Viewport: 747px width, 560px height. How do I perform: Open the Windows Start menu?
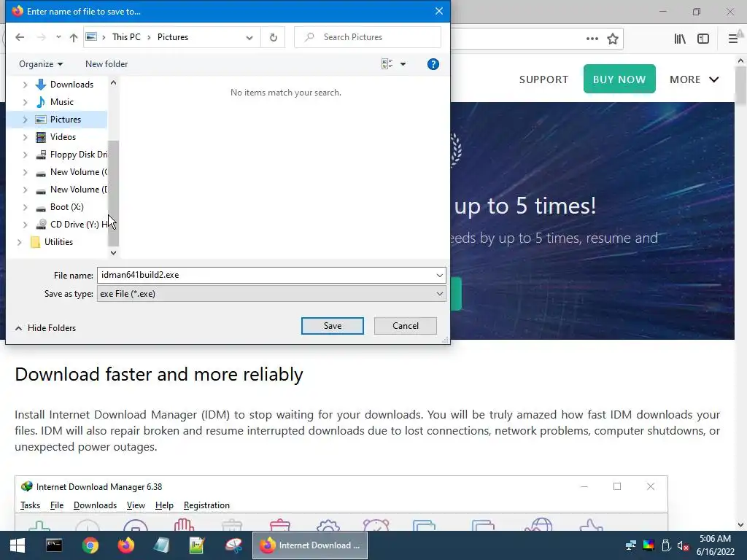coord(18,545)
